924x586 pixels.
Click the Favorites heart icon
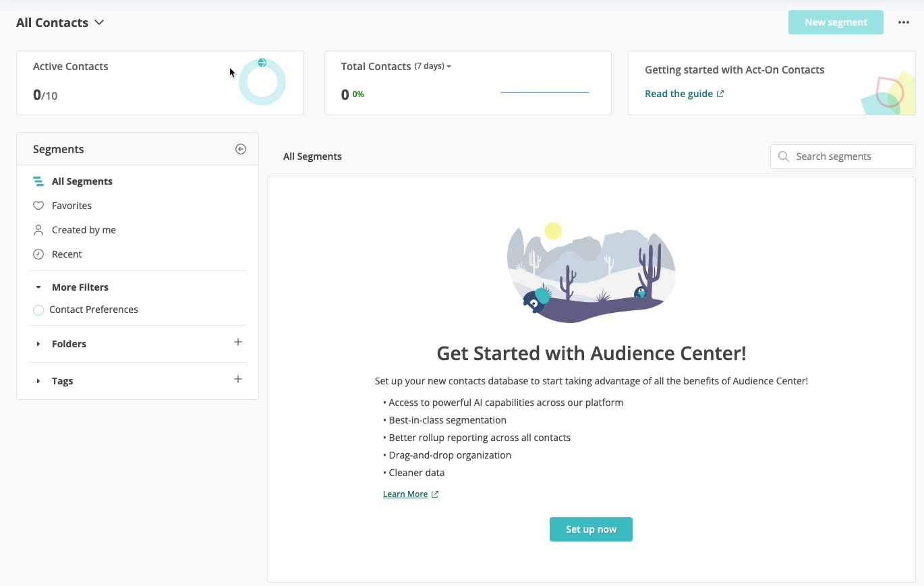[38, 206]
